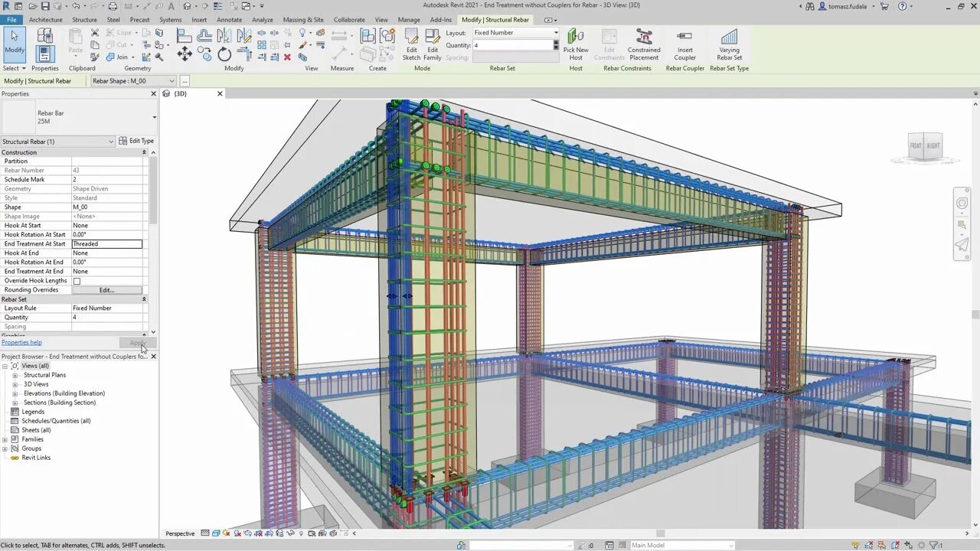Click the Offset tool icon
Screen dimensions: 980x551
click(204, 35)
